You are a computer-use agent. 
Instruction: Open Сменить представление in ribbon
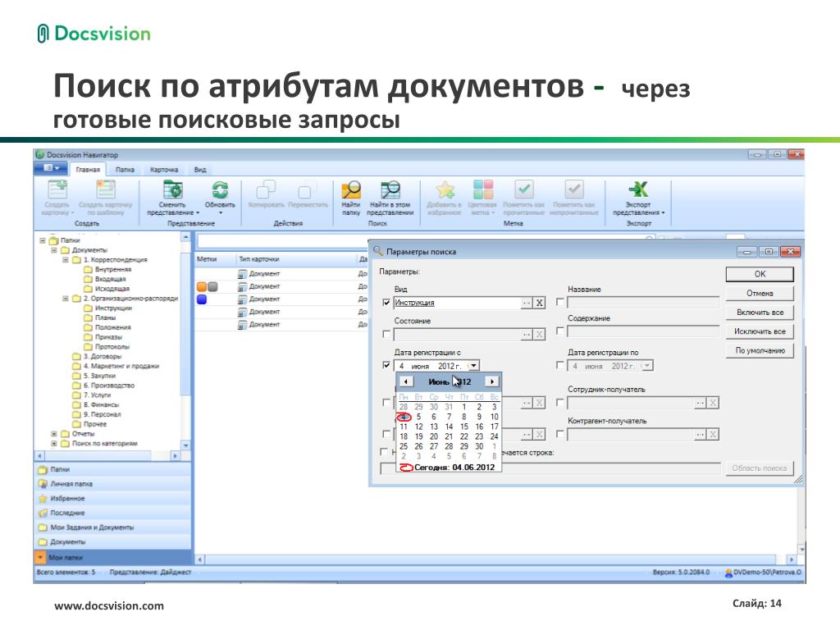tap(172, 190)
